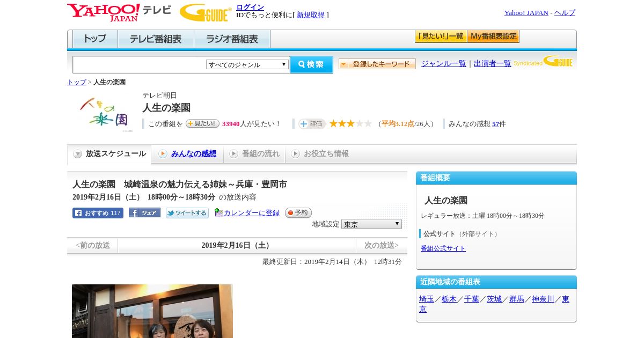Select the テレビ番組表 tab

point(156,39)
